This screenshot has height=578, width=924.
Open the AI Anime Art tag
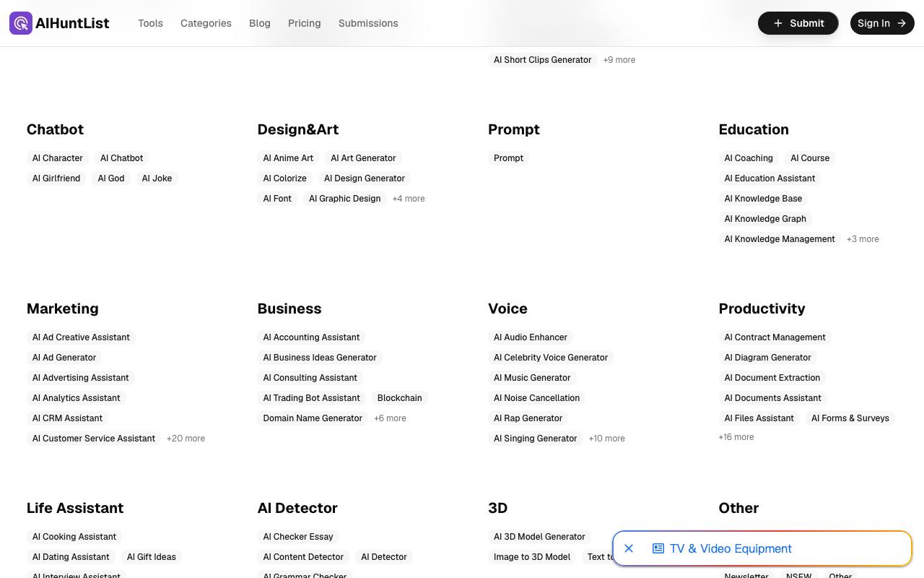(x=288, y=158)
